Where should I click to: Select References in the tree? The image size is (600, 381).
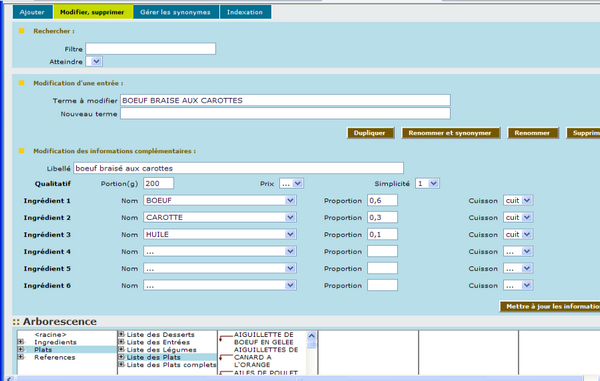[x=55, y=358]
